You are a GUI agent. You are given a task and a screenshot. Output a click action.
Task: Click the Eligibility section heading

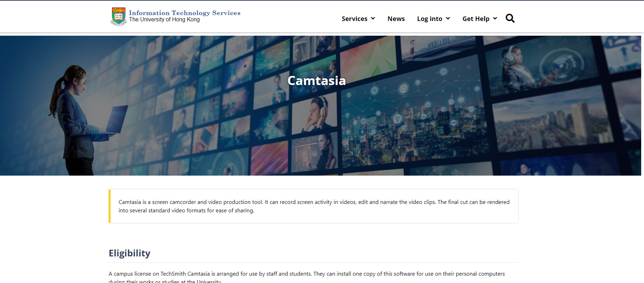click(x=129, y=253)
